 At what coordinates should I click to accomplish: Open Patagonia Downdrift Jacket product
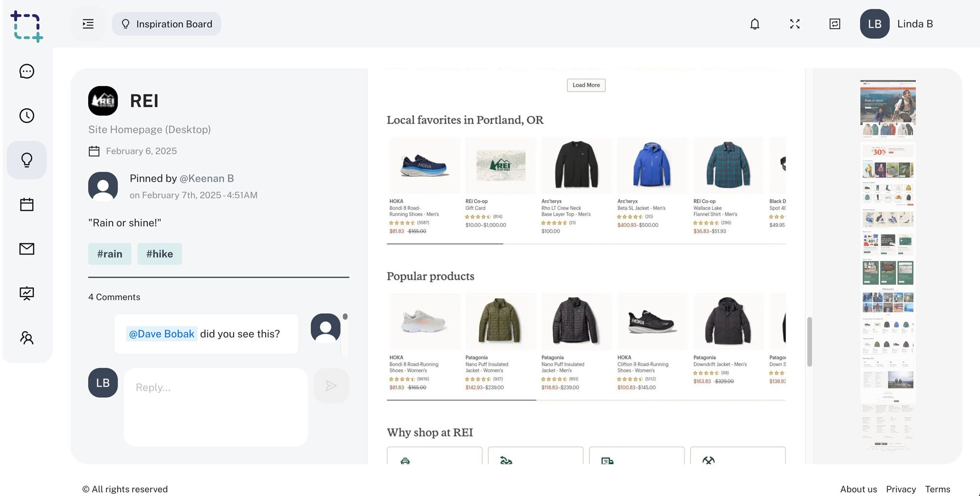pyautogui.click(x=728, y=339)
